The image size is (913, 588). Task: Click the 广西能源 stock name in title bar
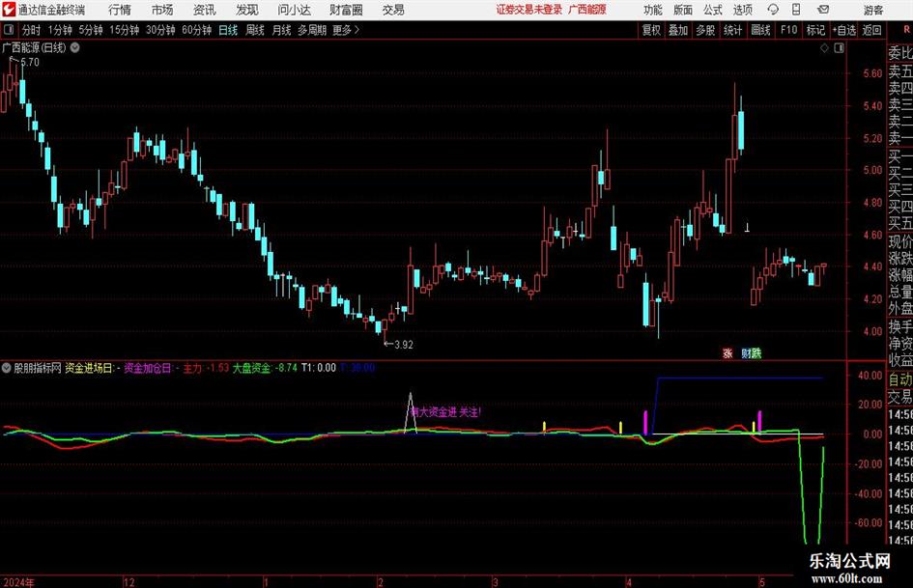point(587,10)
